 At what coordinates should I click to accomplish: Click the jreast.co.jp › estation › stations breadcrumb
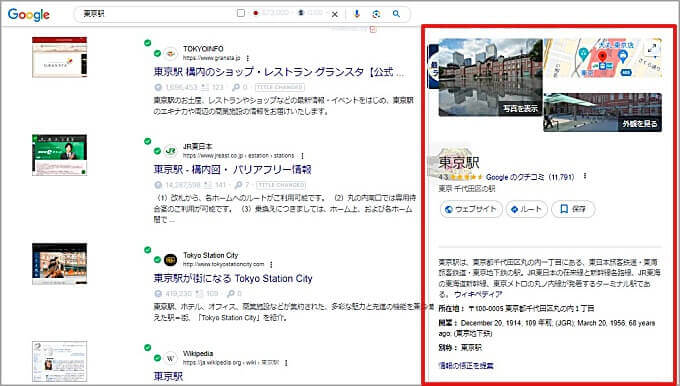tap(239, 156)
